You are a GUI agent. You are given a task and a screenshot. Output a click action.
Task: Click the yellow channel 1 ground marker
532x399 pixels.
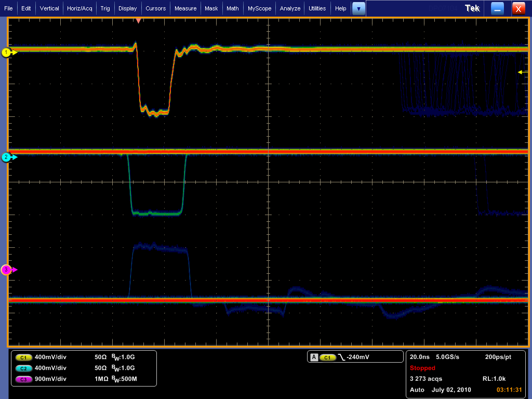click(x=7, y=52)
